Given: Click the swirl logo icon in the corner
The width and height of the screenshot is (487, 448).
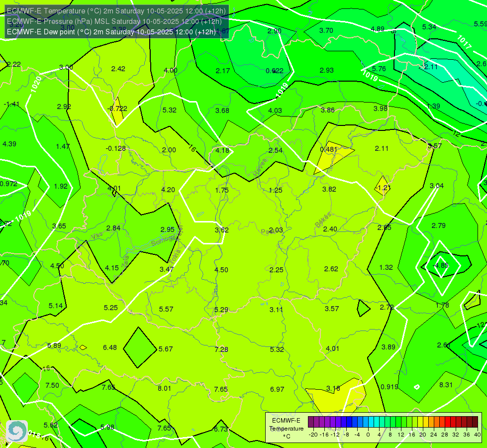Looking at the screenshot, I should 17,431.
